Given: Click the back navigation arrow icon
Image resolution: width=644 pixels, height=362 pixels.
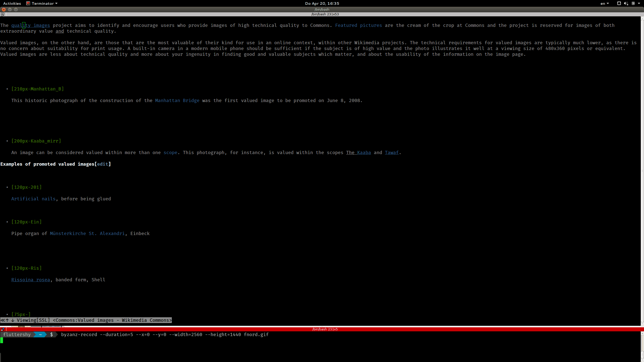Looking at the screenshot, I should pos(2,320).
